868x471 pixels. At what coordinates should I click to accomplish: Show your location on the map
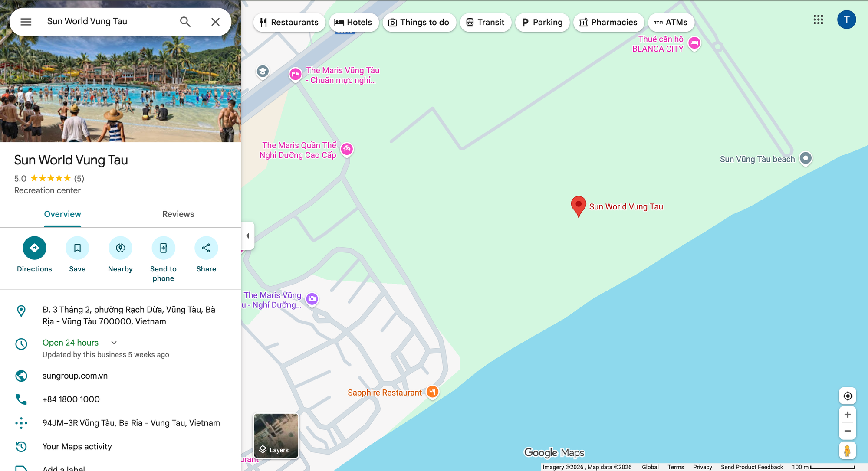[x=848, y=396]
